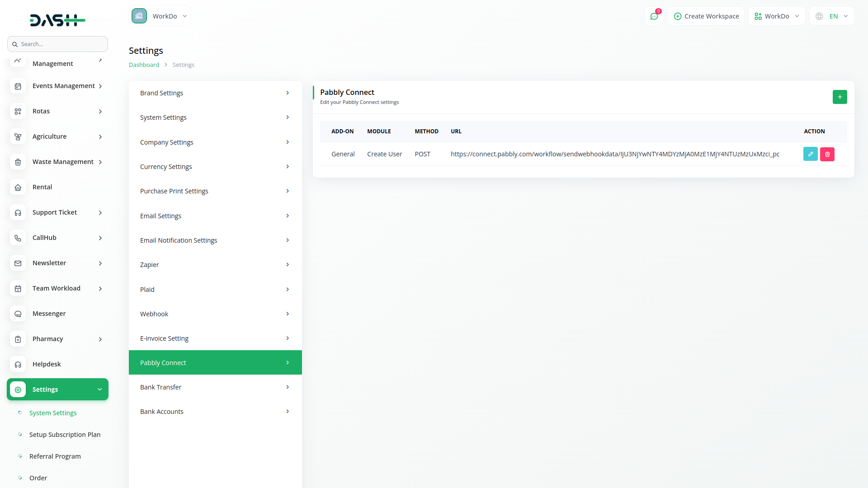The height and width of the screenshot is (488, 868).
Task: Click the Agriculture plant icon
Action: (x=18, y=136)
